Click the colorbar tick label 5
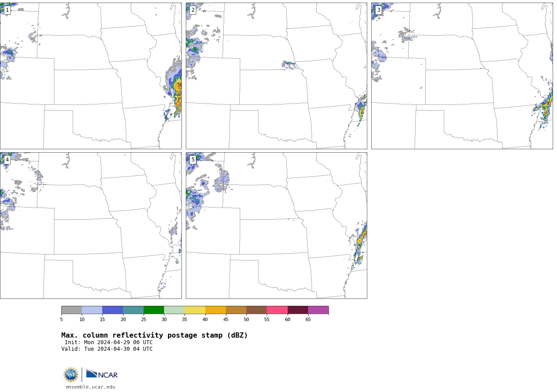Screen dimensions: 557x392 (61, 320)
